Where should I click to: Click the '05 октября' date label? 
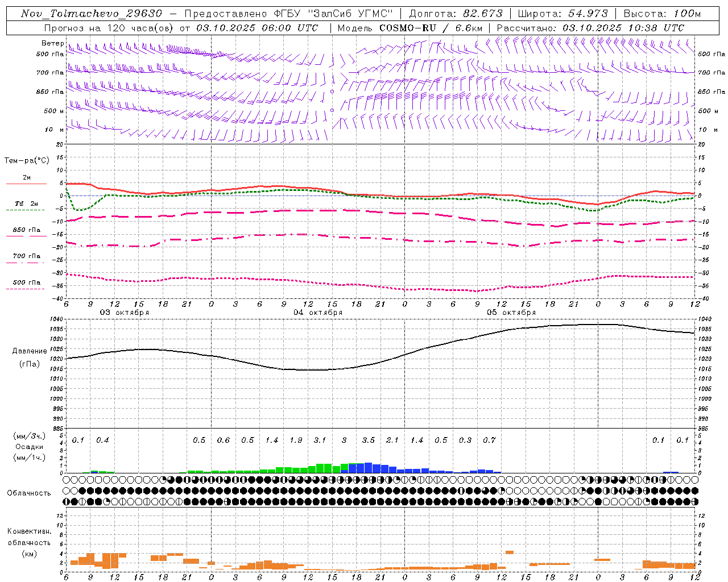tap(511, 313)
